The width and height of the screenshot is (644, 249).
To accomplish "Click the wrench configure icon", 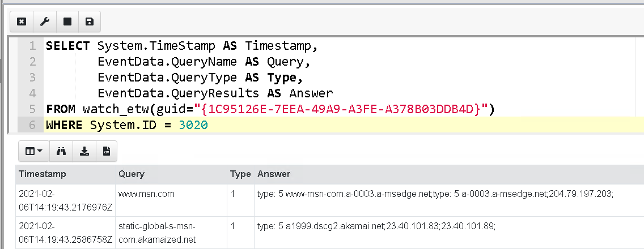I will coord(44,22).
